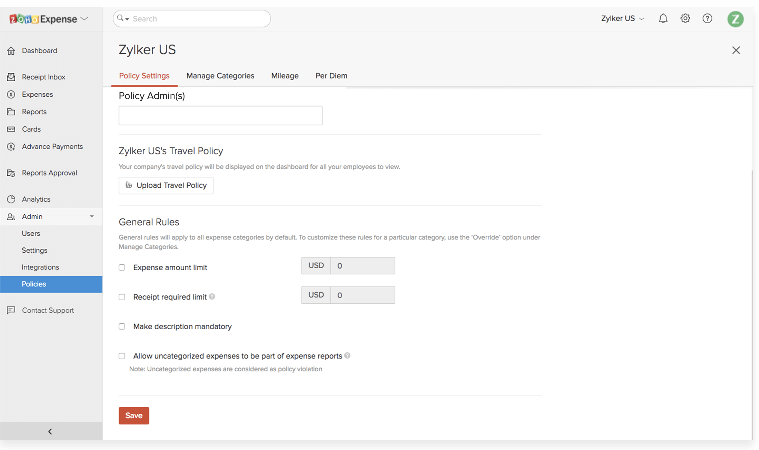Click the red Save button
Image resolution: width=759 pixels, height=450 pixels.
coord(134,416)
